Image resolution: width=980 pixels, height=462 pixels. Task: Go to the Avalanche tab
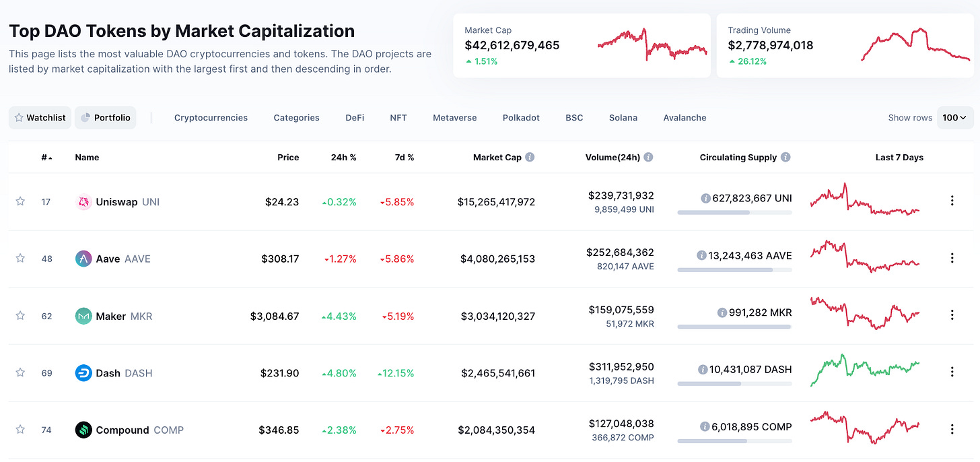(x=685, y=117)
